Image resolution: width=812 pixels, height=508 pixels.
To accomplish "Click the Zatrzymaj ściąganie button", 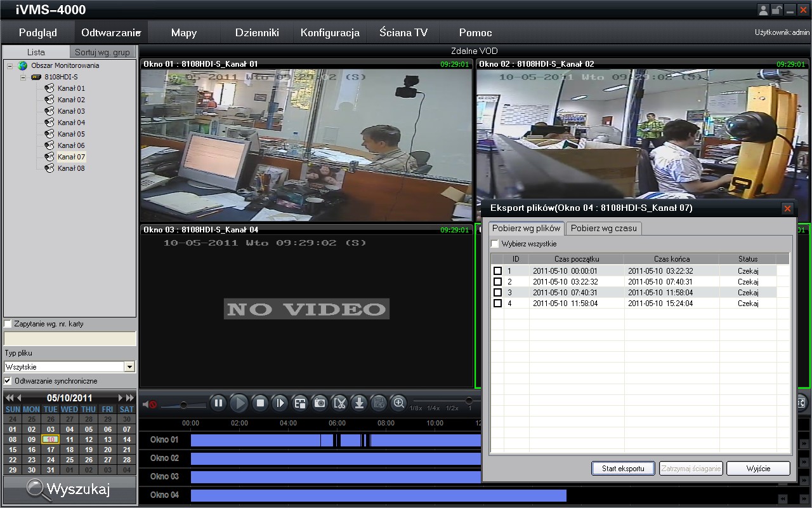I will pos(691,469).
